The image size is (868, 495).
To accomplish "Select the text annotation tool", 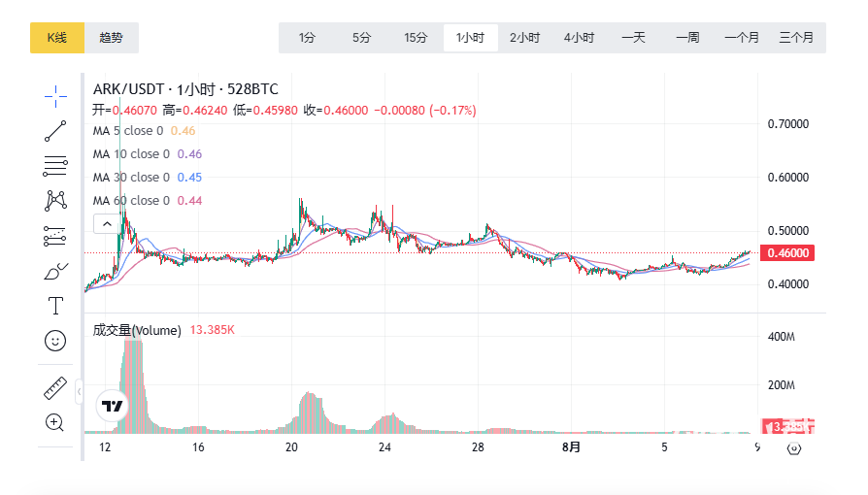I will pyautogui.click(x=55, y=306).
